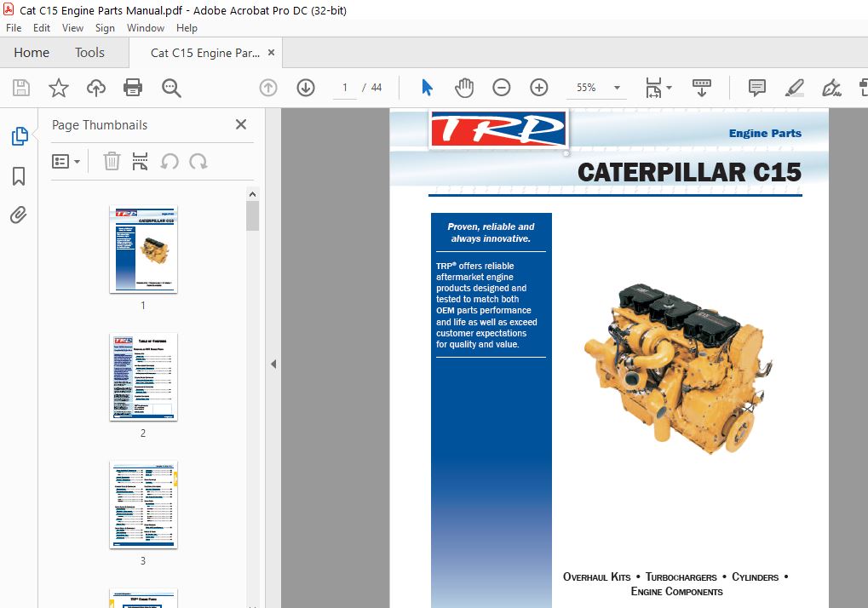Viewport: 868px width, 608px height.
Task: Close the Cat C15 Engine document tab
Action: coord(271,53)
